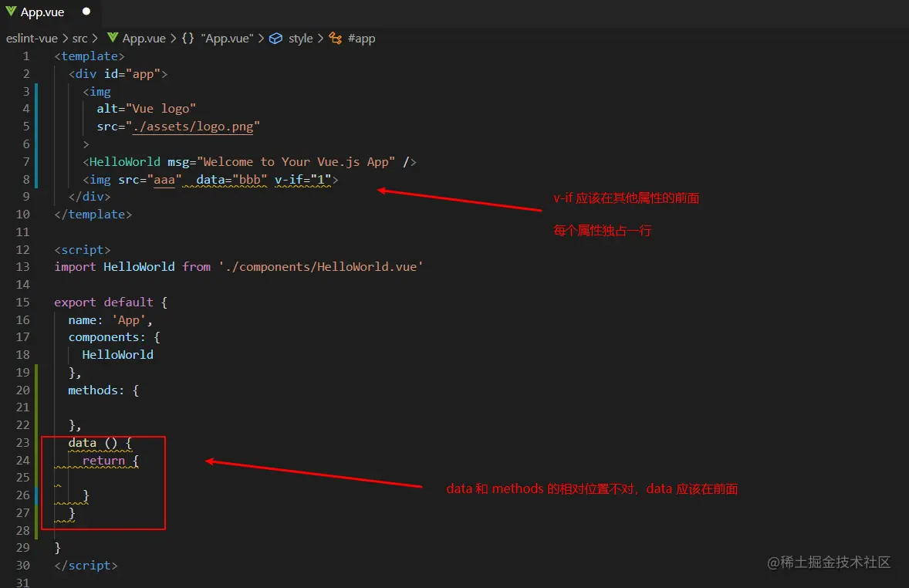This screenshot has width=909, height=588.
Task: Click the HelloWorld component tag on line 7
Action: pyautogui.click(x=125, y=162)
